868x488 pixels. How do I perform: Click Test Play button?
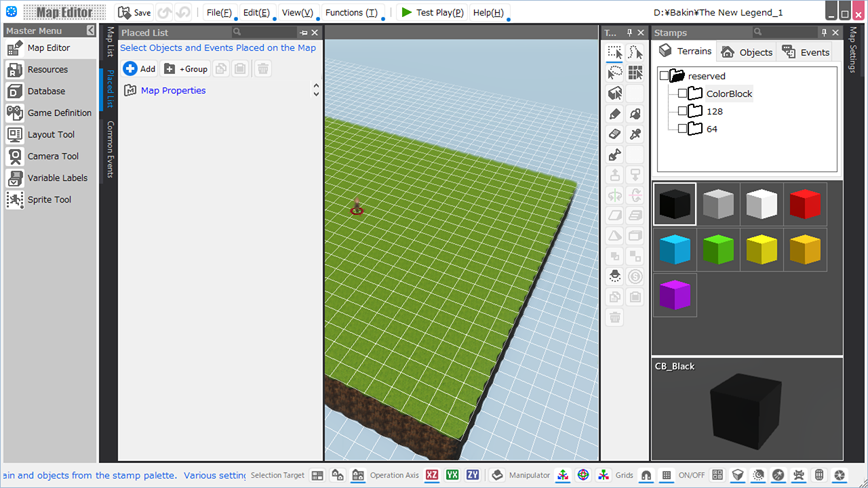coord(432,13)
